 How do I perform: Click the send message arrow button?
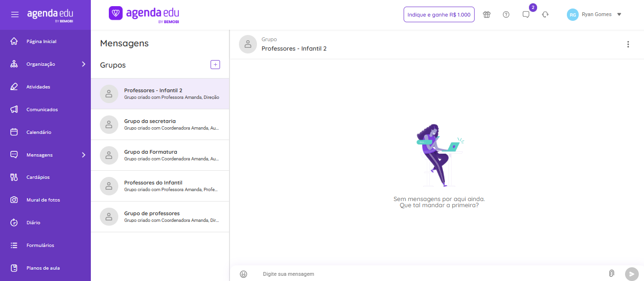click(632, 274)
